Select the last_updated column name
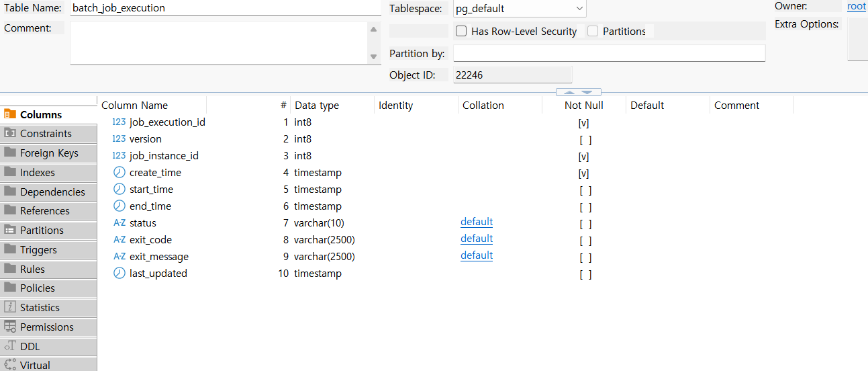The width and height of the screenshot is (868, 371). (x=158, y=274)
